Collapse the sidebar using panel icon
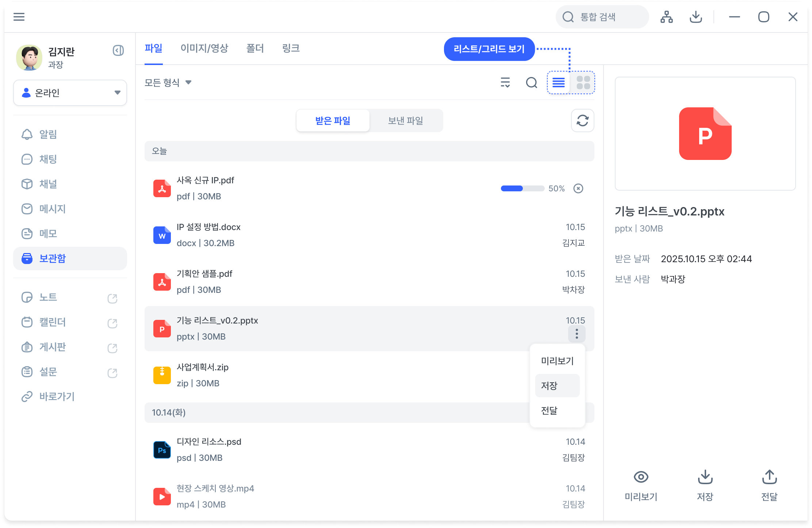The width and height of the screenshot is (812, 528). (118, 50)
